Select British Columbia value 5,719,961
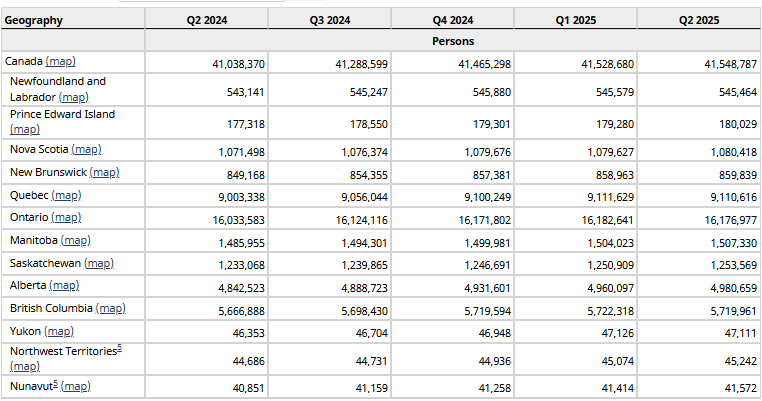Screen dimensions: 762x401 pos(734,311)
